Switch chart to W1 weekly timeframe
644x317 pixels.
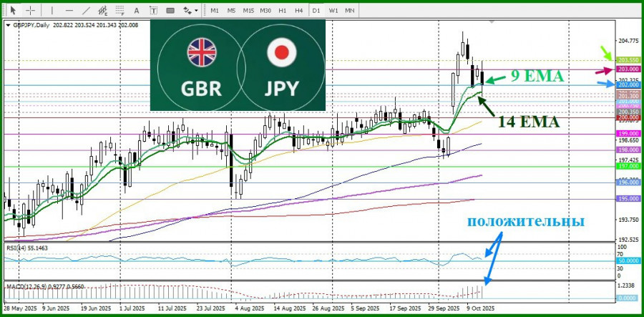(333, 11)
